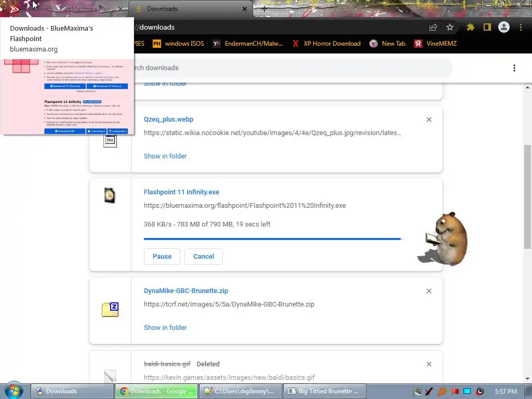The width and height of the screenshot is (532, 399).
Task: Click the red X favicon of XP Horror bookmark
Action: point(296,44)
